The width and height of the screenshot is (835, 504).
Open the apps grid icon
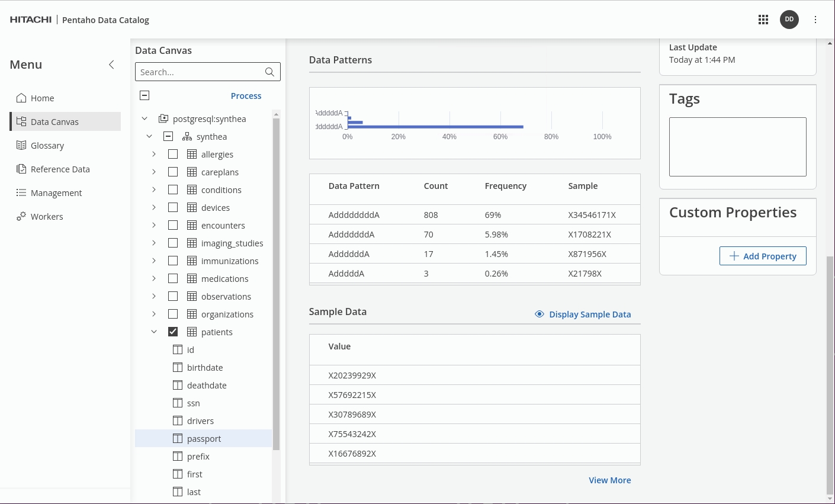(x=763, y=20)
